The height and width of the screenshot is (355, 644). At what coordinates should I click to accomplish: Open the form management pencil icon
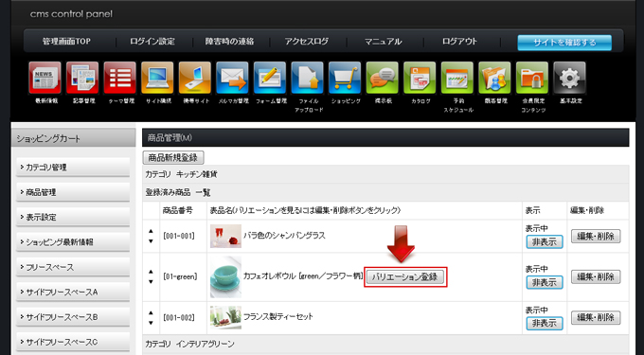[269, 78]
